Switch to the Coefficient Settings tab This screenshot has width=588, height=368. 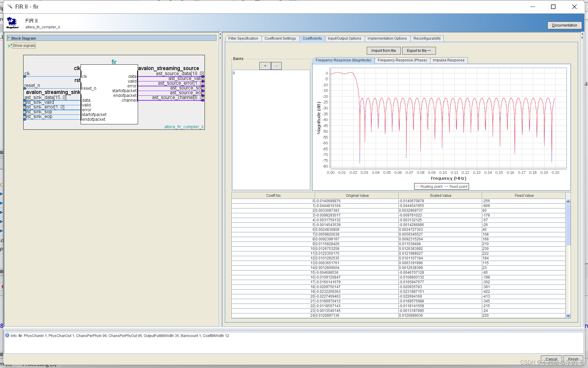click(x=280, y=38)
